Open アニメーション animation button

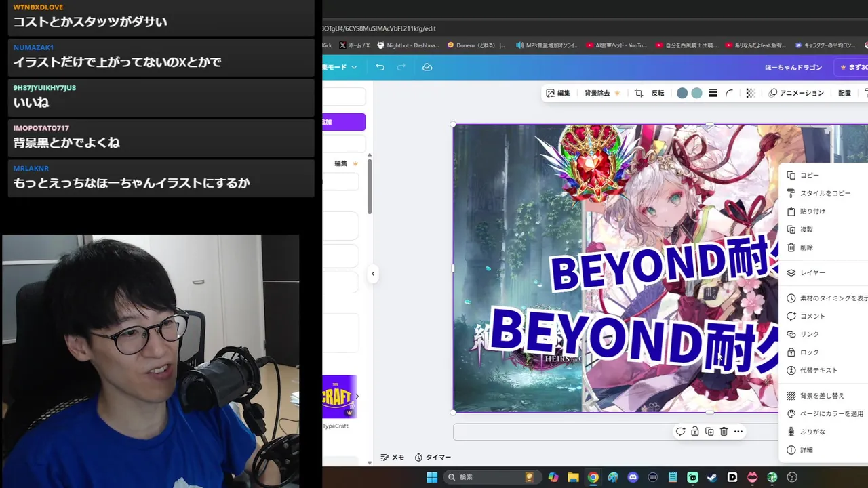pos(796,93)
